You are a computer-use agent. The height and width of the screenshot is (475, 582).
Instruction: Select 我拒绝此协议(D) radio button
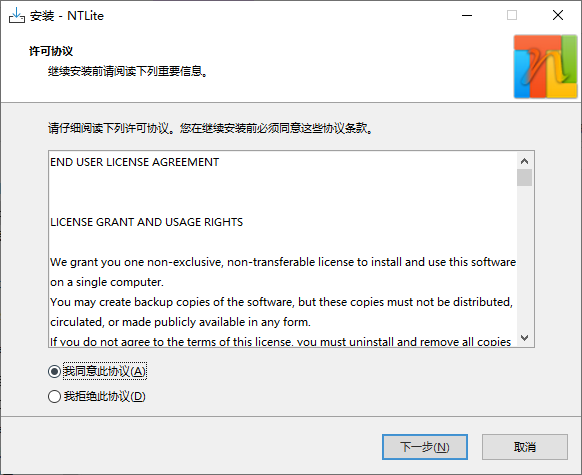coord(54,396)
